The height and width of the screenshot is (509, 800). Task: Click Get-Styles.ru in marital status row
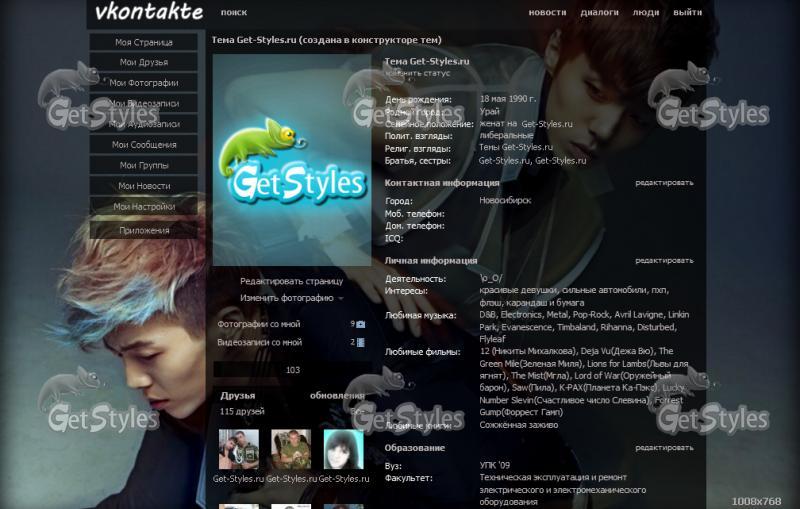tap(547, 124)
